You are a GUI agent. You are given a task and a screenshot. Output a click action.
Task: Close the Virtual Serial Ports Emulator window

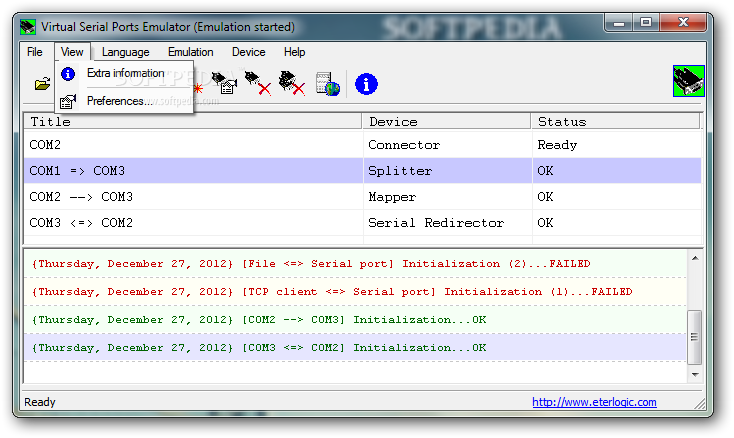(683, 22)
